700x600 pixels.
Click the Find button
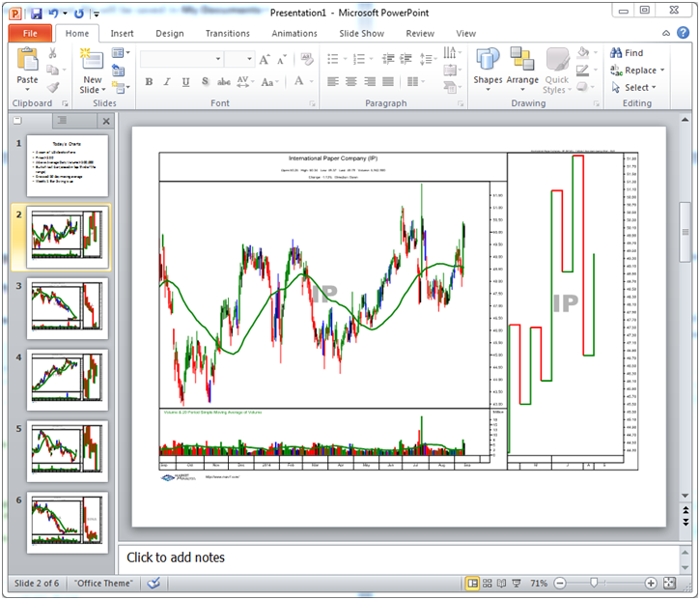(627, 53)
